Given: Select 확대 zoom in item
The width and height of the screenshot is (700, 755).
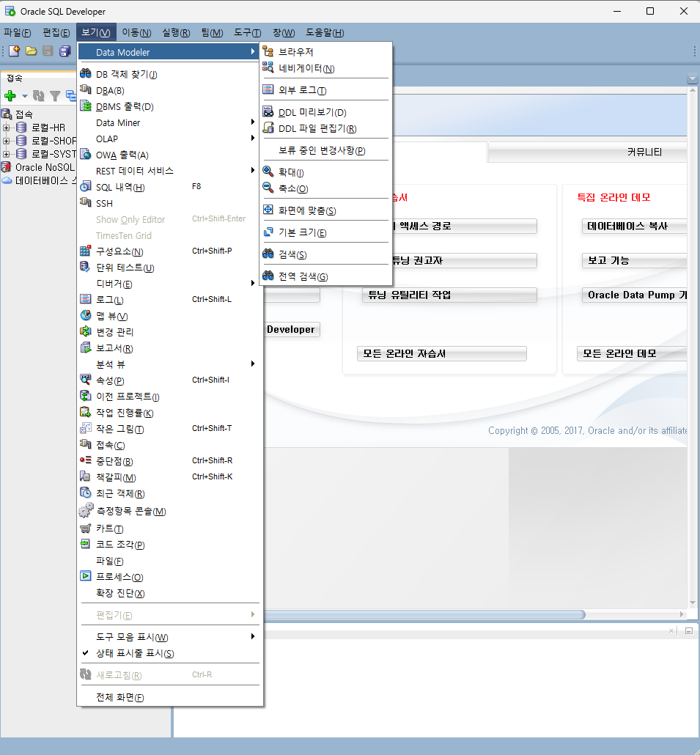Looking at the screenshot, I should click(x=326, y=172).
